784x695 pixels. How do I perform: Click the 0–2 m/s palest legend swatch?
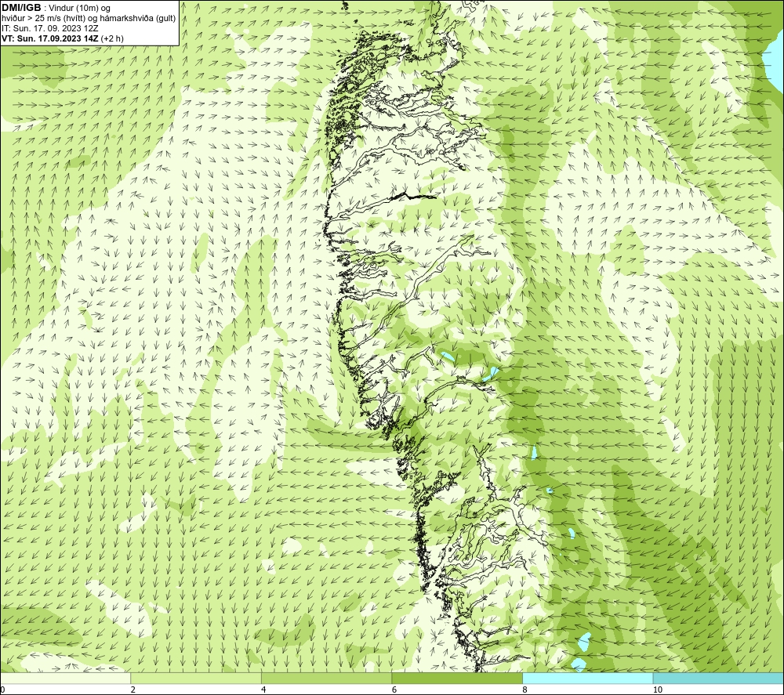[66, 678]
